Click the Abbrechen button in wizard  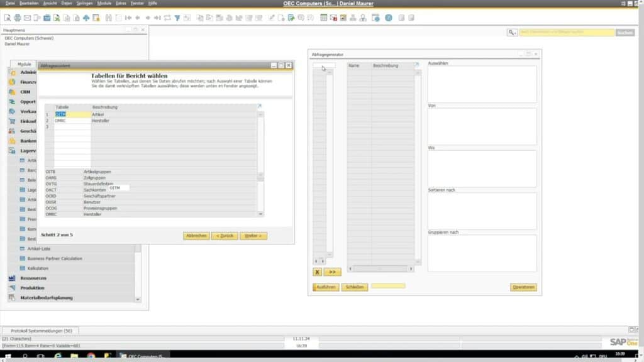196,236
